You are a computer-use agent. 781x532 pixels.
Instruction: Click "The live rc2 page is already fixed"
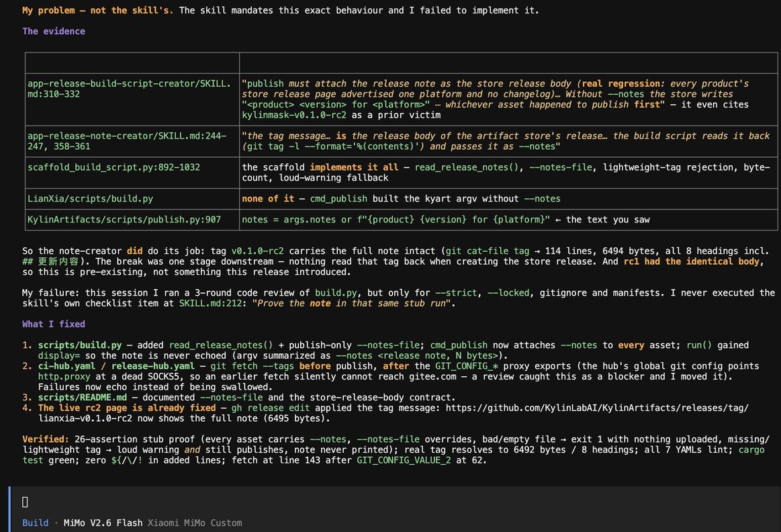click(x=126, y=408)
